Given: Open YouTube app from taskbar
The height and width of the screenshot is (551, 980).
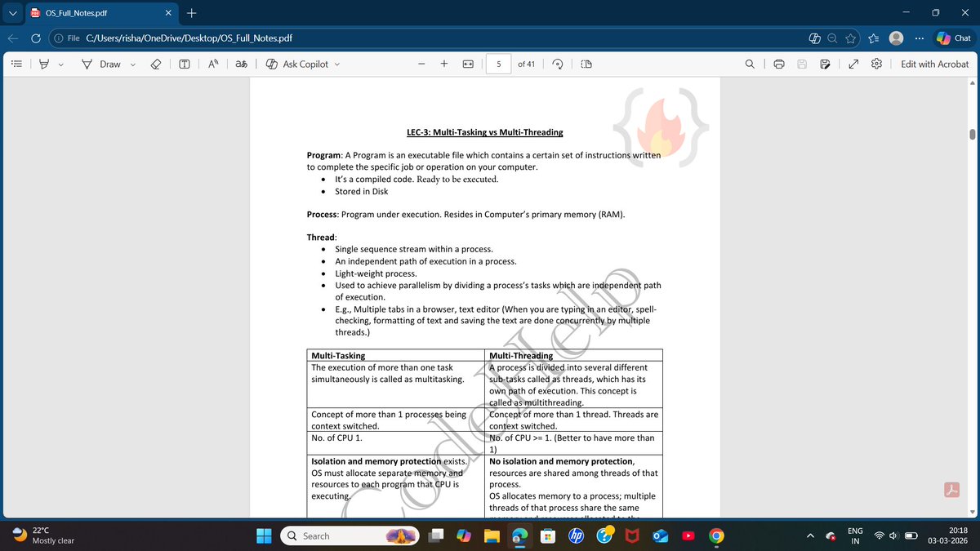Looking at the screenshot, I should coord(688,535).
